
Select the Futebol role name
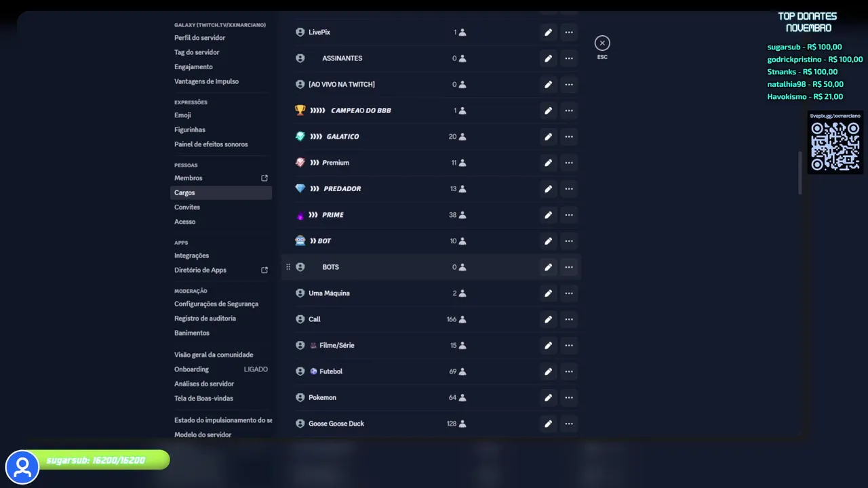point(331,371)
